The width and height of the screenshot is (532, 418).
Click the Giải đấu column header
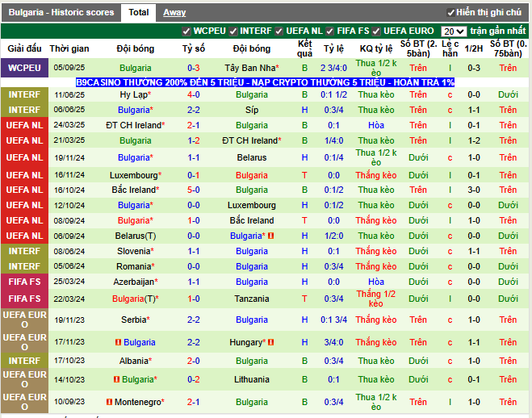pos(24,48)
